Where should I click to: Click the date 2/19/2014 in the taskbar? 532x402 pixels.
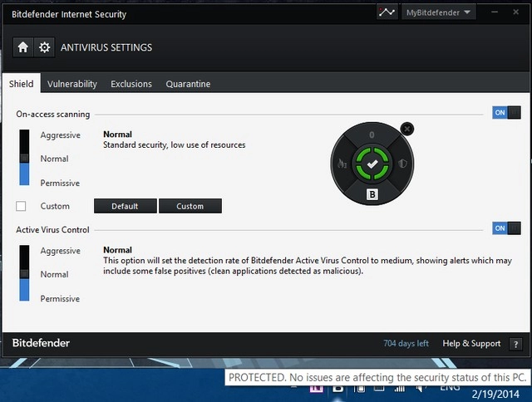click(x=495, y=395)
